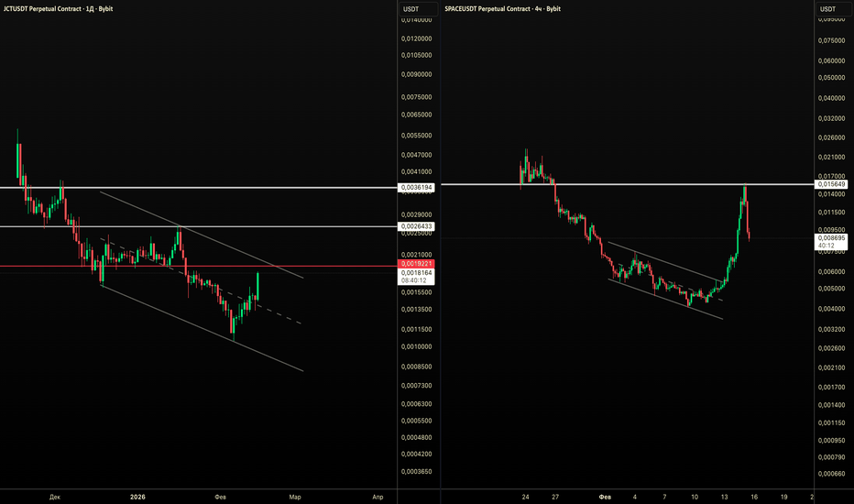Click the 27 date label on SPACEUSDT axis
Viewport: 854px width, 504px height.
(555, 497)
